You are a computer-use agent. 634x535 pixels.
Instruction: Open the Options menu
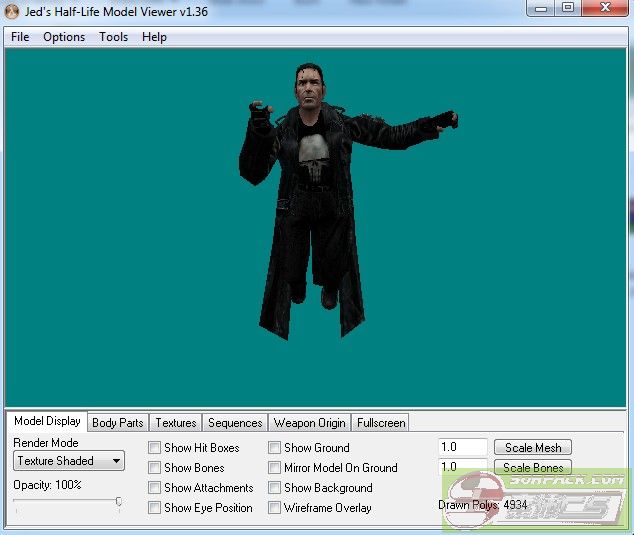64,37
